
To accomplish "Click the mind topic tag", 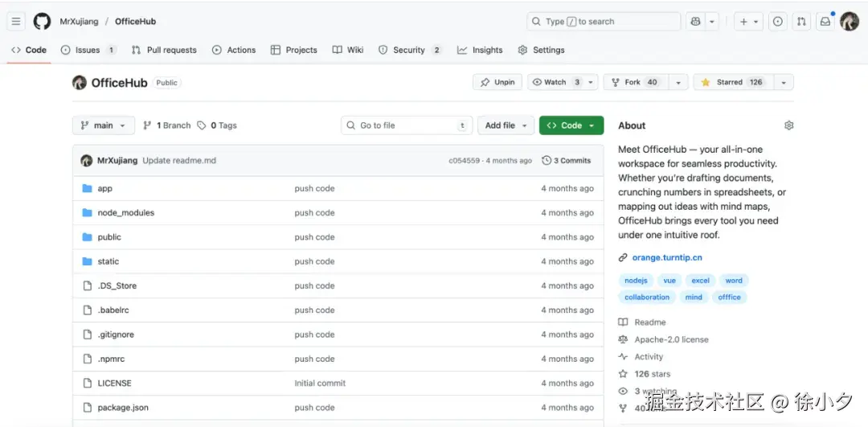I will pos(694,298).
